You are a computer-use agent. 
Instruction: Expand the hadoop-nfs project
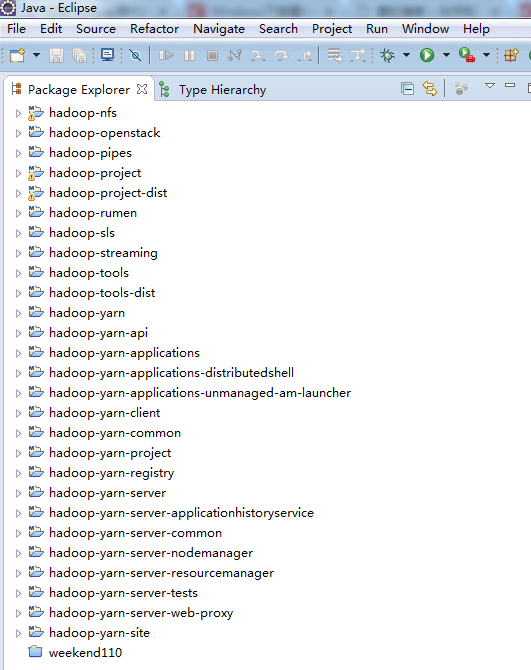coord(18,113)
